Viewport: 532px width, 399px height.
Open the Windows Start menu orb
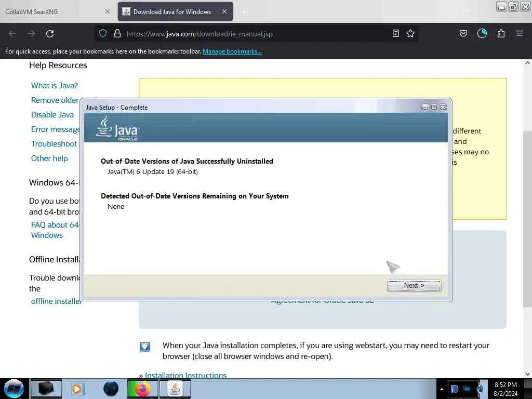[x=14, y=389]
